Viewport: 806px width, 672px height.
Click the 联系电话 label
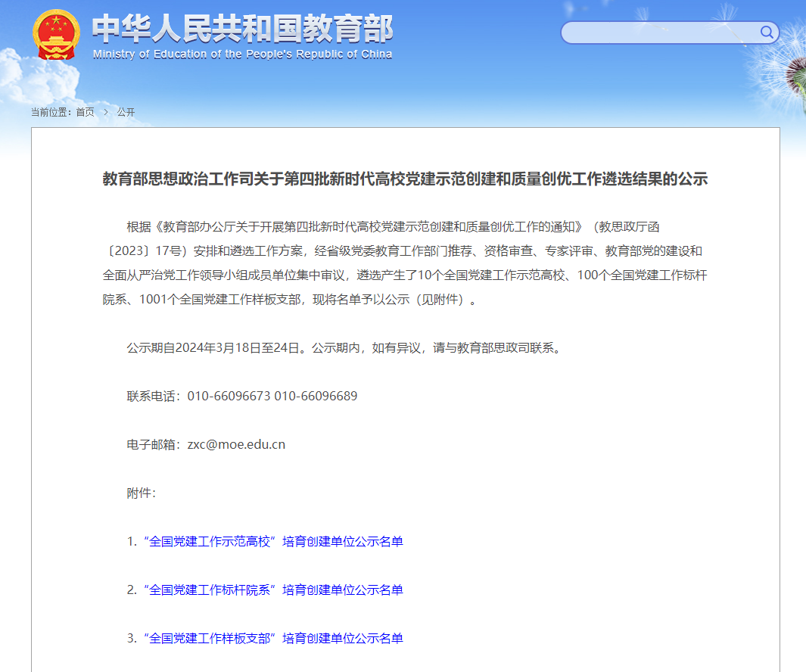[x=154, y=396]
